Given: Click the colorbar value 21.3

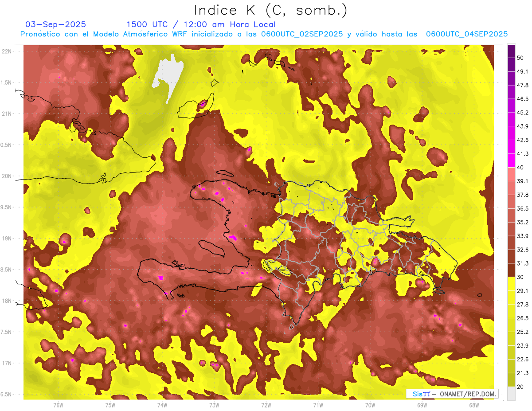Looking at the screenshot, I should (523, 373).
